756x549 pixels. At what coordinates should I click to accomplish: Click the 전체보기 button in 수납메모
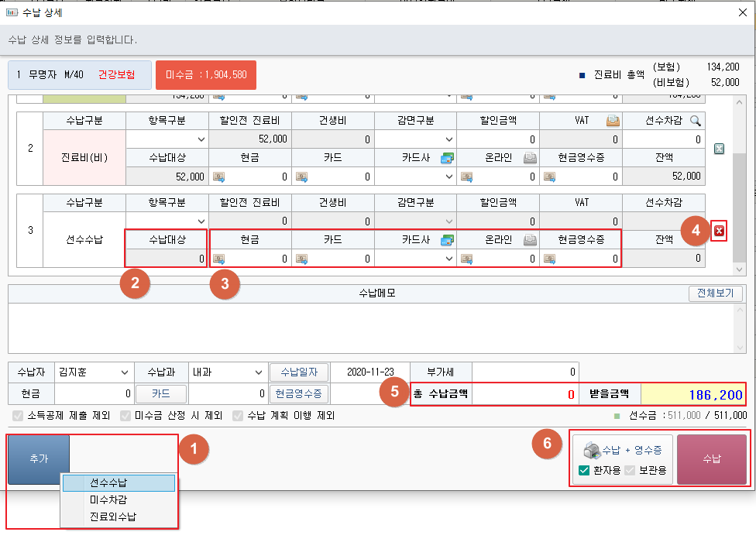[x=715, y=293]
